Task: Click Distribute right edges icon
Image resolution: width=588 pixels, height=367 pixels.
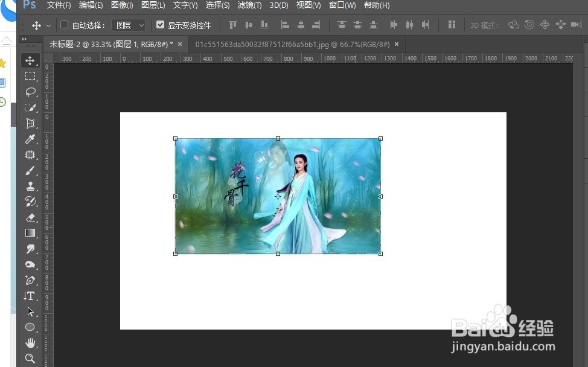Action: click(x=425, y=25)
